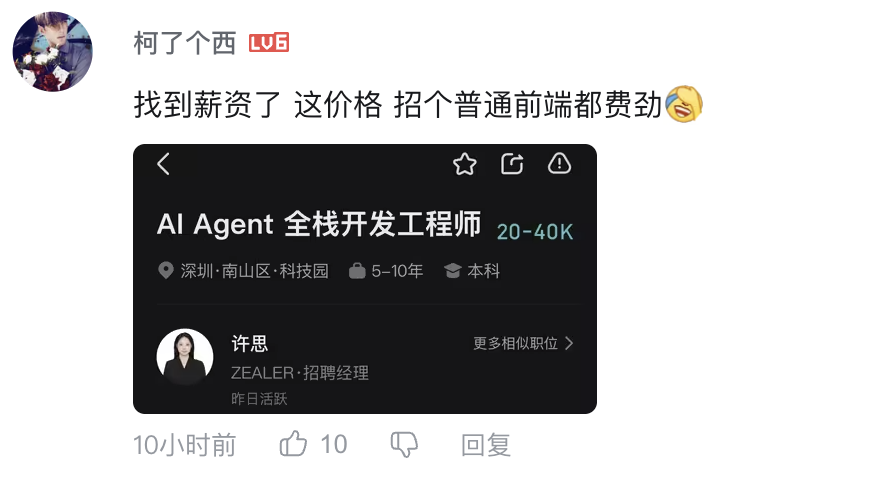Screen dimensions: 882x490
Task: Click the laughing-crying emoji in comment
Action: point(684,104)
